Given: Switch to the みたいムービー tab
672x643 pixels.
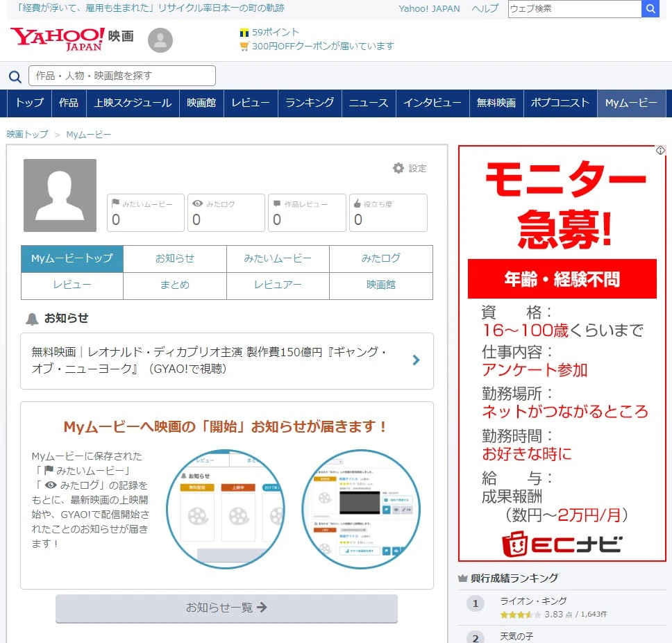Looking at the screenshot, I should pyautogui.click(x=278, y=258).
